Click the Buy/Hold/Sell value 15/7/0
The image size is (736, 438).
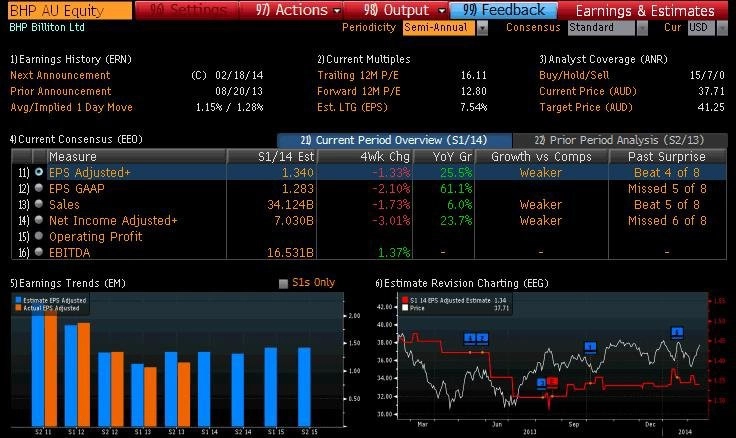point(707,75)
